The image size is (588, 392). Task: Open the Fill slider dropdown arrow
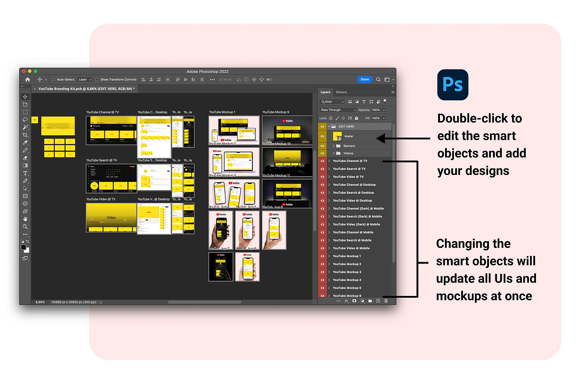(384, 118)
